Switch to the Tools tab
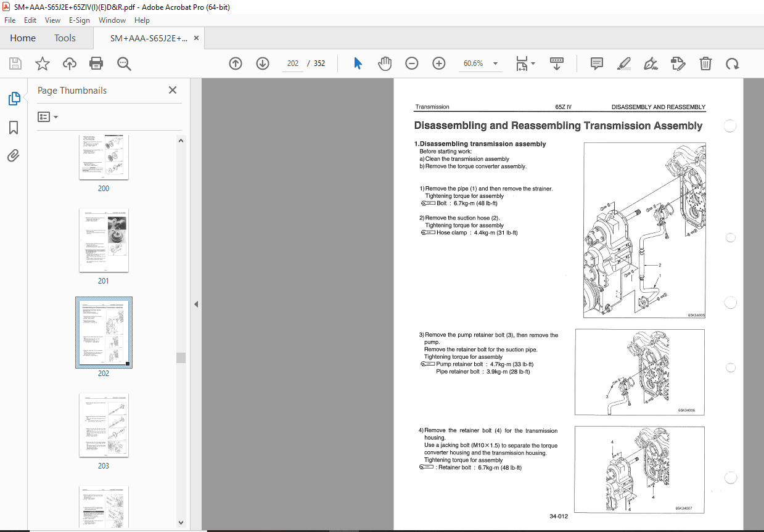The width and height of the screenshot is (764, 532). [x=65, y=38]
